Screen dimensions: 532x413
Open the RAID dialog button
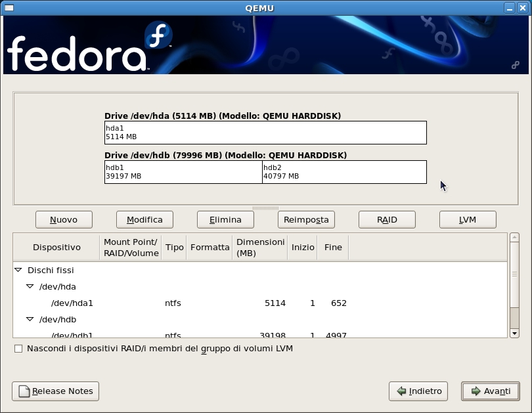pyautogui.click(x=387, y=220)
